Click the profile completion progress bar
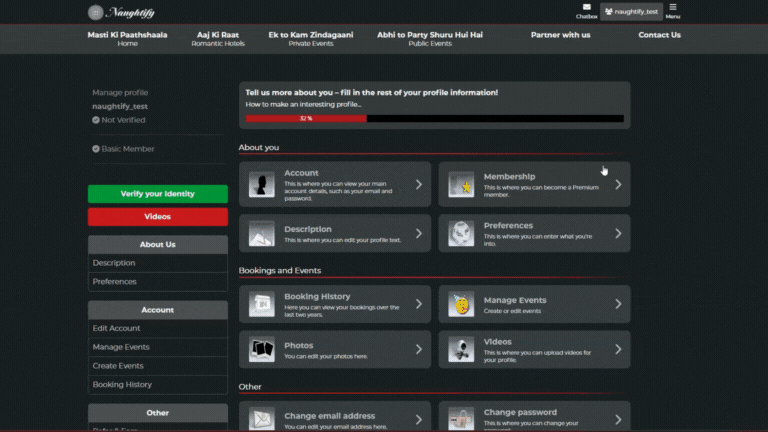This screenshot has height=432, width=768. click(x=435, y=118)
